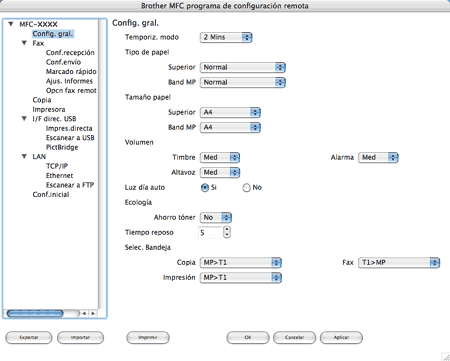Click the Tiempo reposo value field
This screenshot has height=361, width=450.
[210, 232]
